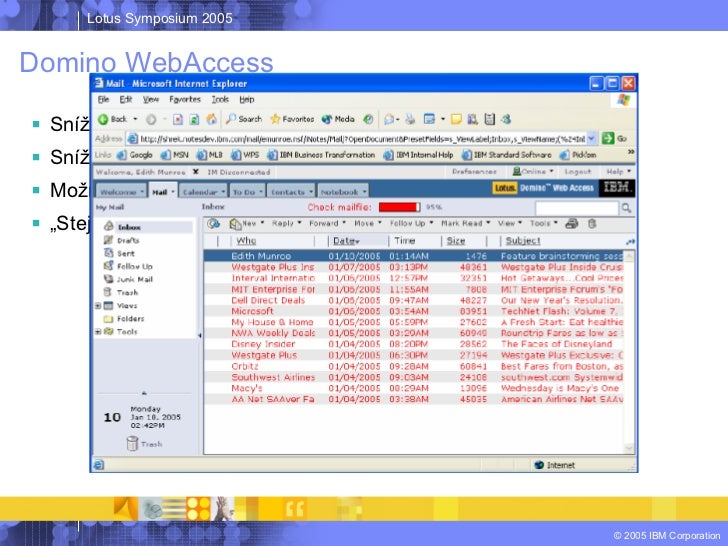728x546 pixels.
Task: Open the Google link in Links bar
Action: tap(135, 155)
